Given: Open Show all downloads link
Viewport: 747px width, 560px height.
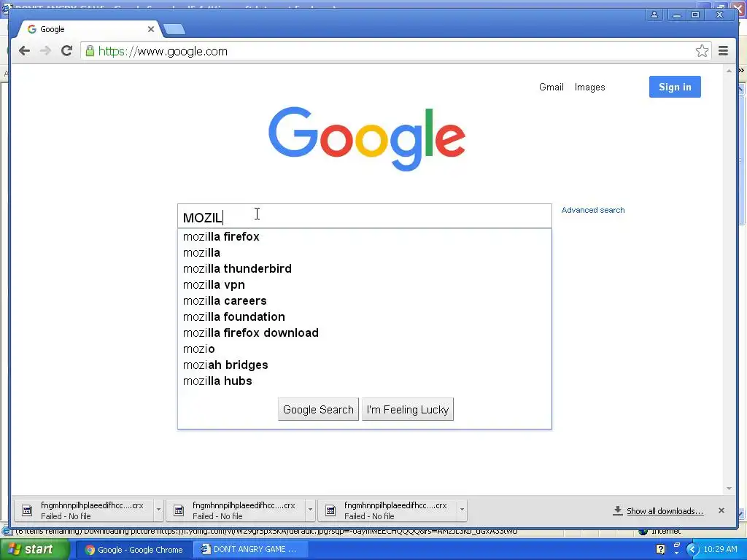Looking at the screenshot, I should [665, 511].
